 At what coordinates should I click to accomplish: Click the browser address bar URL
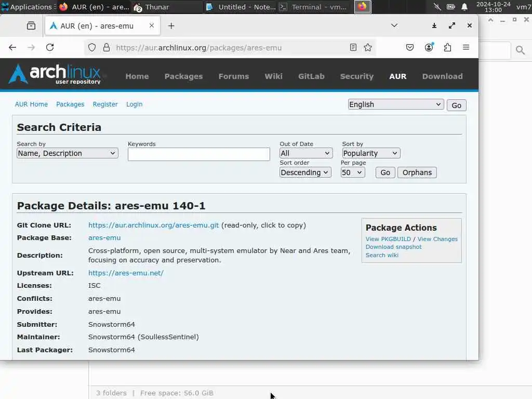tap(199, 47)
